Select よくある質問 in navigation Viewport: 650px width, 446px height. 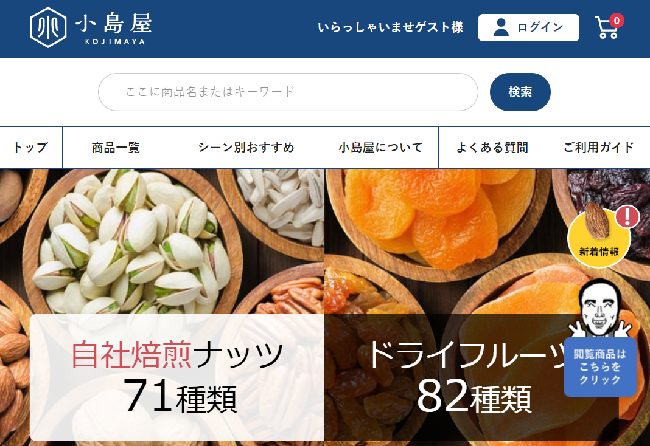point(492,148)
